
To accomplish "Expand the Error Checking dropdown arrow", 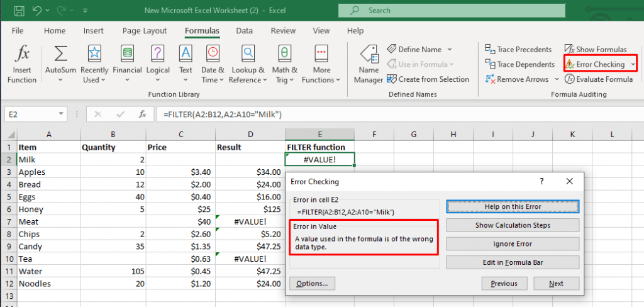I will [632, 64].
